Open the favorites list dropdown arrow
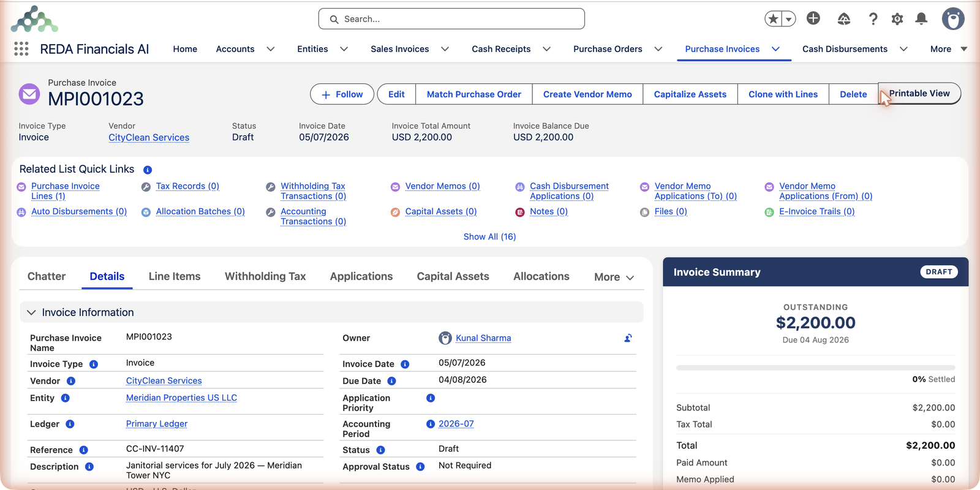Image resolution: width=980 pixels, height=490 pixels. [x=789, y=19]
